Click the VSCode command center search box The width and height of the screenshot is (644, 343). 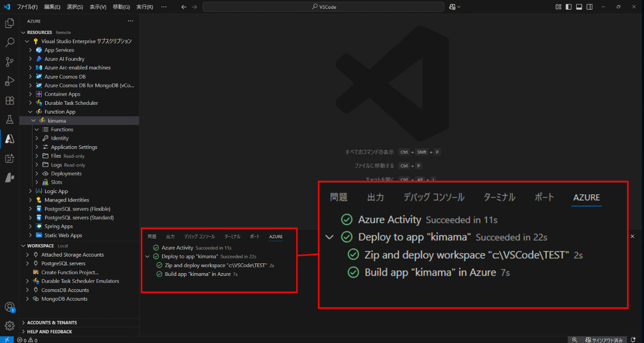(x=323, y=7)
